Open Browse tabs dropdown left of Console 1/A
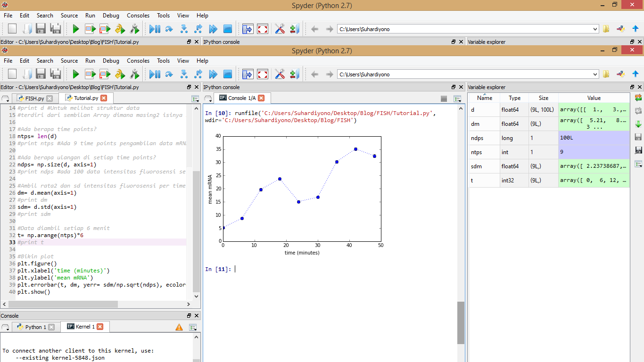This screenshot has height=362, width=644. tap(208, 99)
